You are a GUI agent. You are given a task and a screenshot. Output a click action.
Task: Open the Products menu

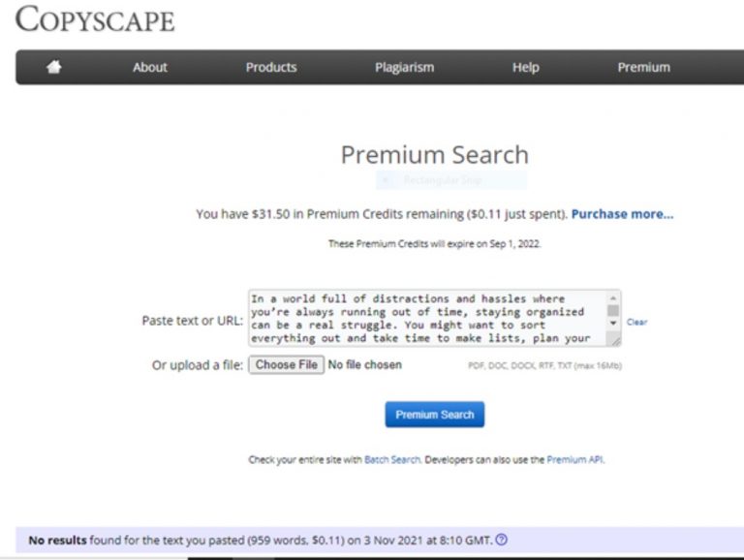pos(271,68)
